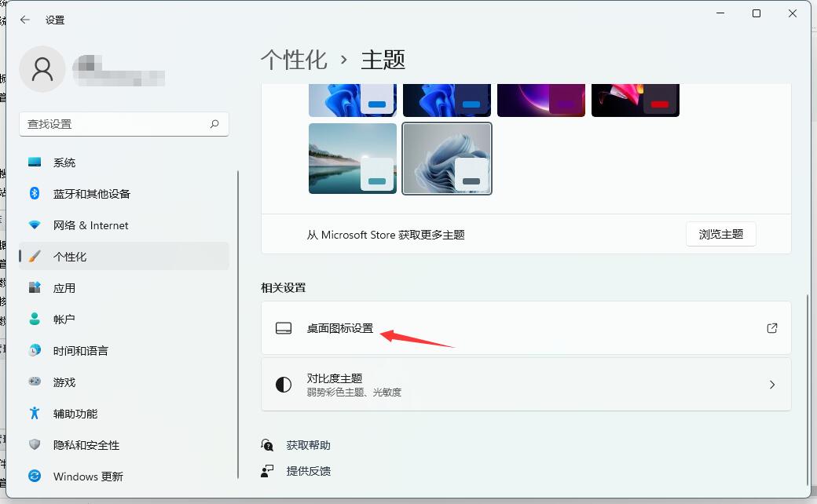Open 桌面图标设置
The image size is (817, 504).
(x=526, y=328)
